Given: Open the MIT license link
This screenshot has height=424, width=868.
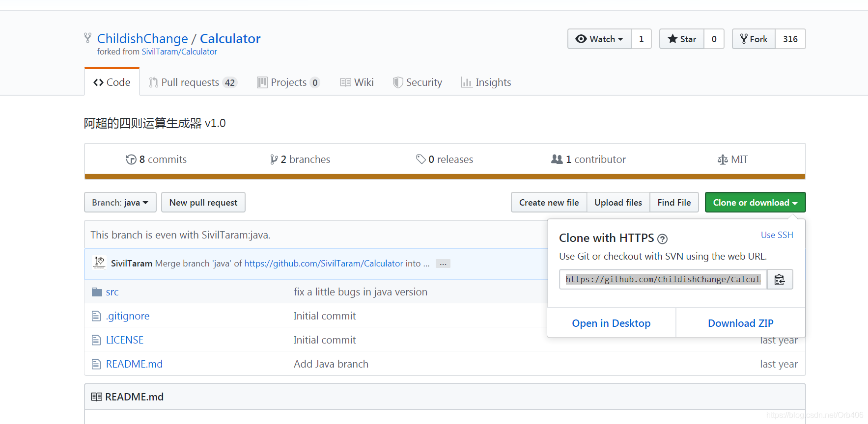Looking at the screenshot, I should pyautogui.click(x=732, y=159).
